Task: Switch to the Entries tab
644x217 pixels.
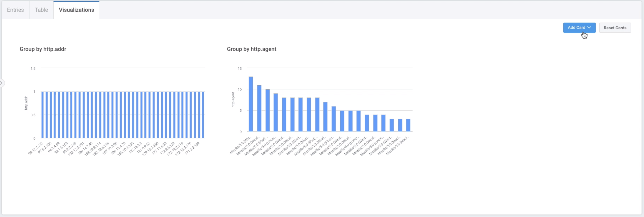Action: click(x=15, y=10)
